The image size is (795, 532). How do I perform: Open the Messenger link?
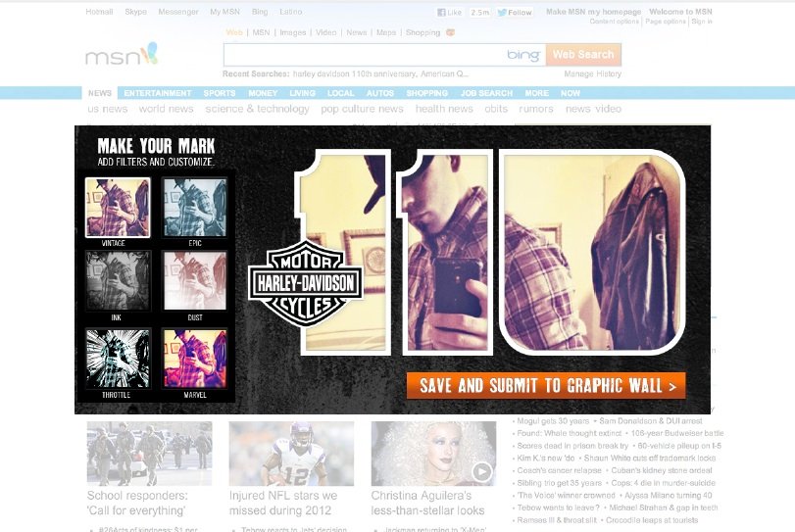(178, 12)
